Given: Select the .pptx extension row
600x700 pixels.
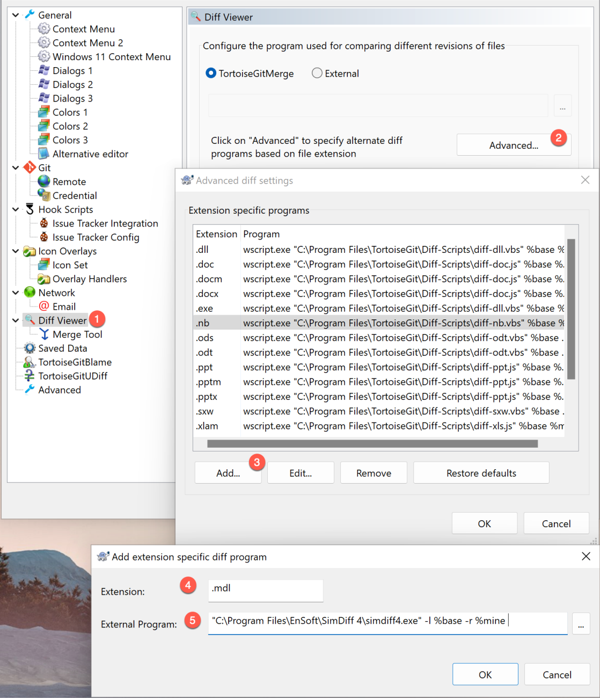Looking at the screenshot, I should coord(379,397).
